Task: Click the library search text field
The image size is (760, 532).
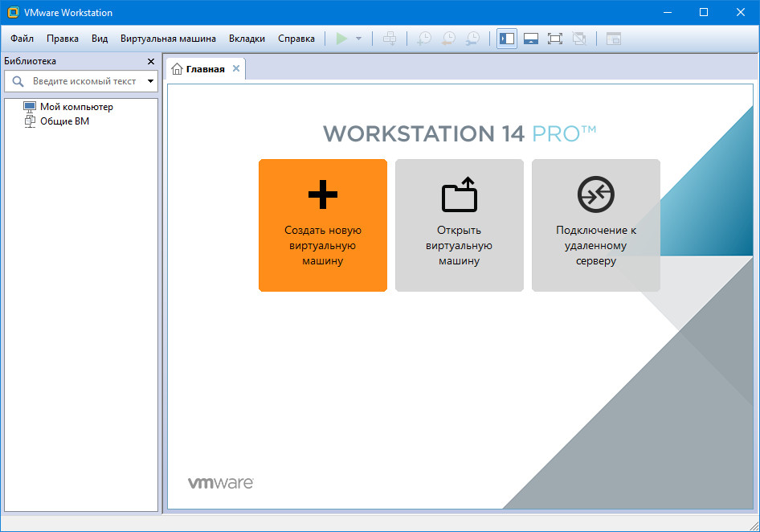Action: point(84,81)
